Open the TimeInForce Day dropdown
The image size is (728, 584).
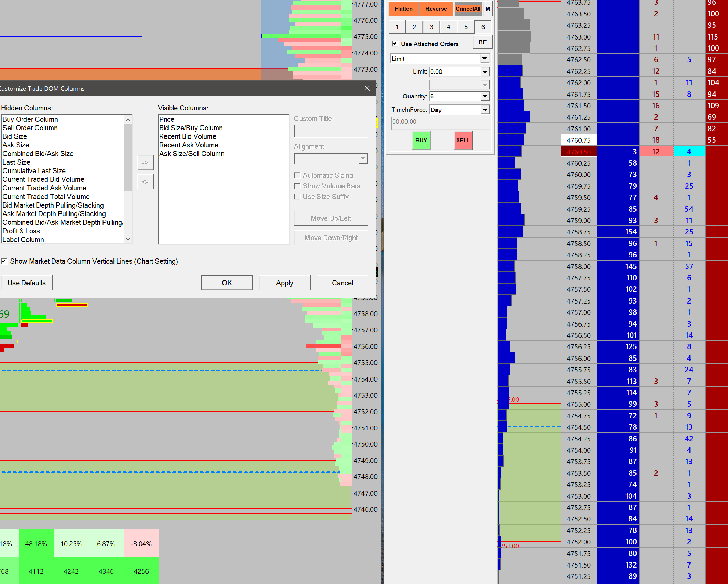pos(485,110)
